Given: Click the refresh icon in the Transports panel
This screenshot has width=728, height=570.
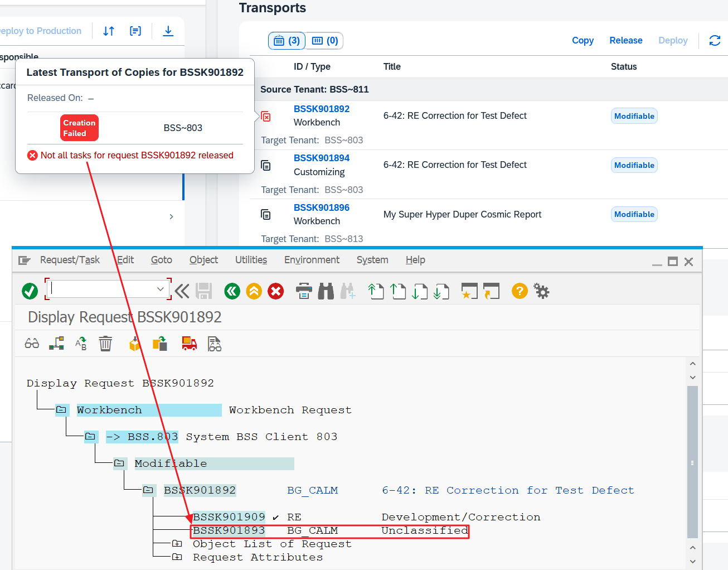Looking at the screenshot, I should pos(715,41).
